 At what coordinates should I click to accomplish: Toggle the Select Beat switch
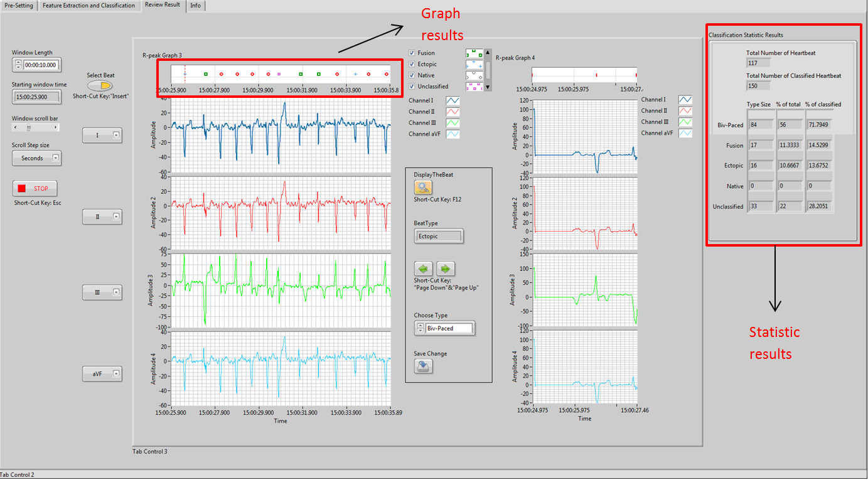point(100,85)
